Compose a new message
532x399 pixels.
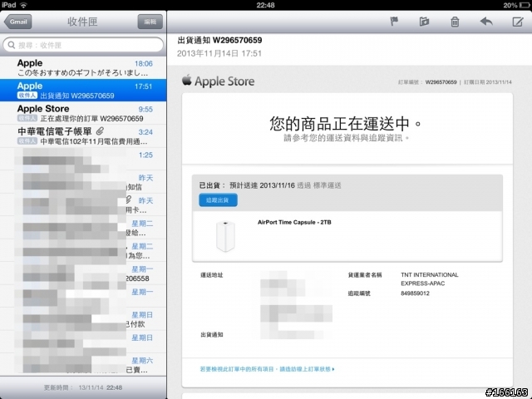point(517,22)
